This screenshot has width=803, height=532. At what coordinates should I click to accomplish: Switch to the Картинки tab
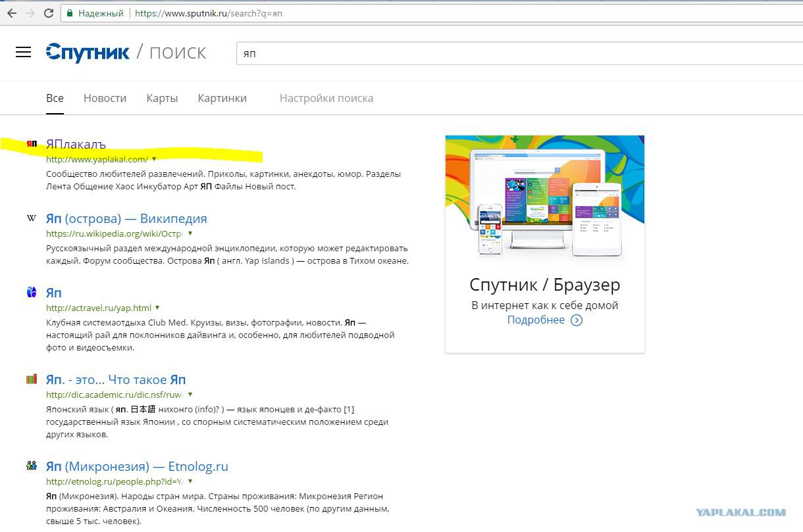pos(222,98)
